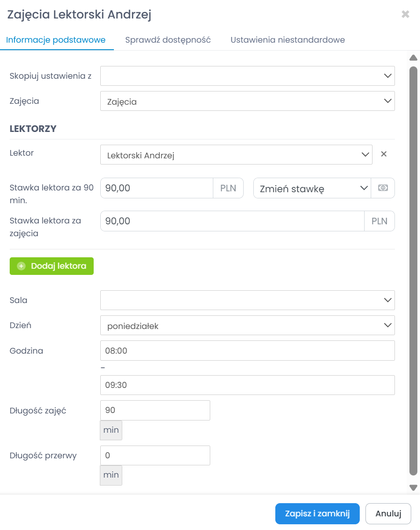Expand the Zmień stawkę dropdown

coord(312,188)
